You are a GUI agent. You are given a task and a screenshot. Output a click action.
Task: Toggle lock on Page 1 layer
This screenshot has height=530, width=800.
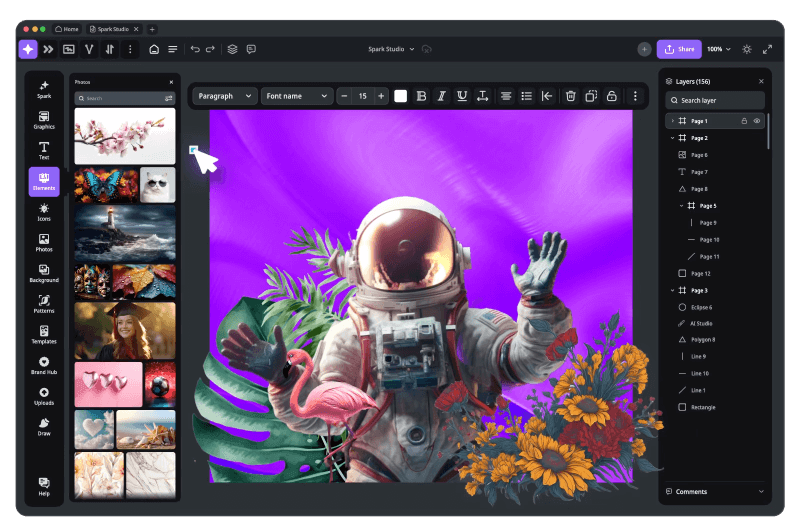(744, 121)
